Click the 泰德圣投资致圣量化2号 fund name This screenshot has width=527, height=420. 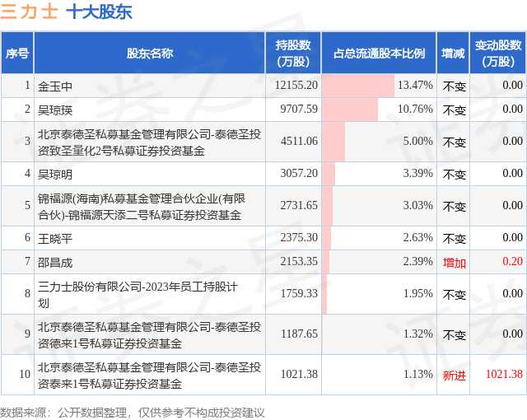click(149, 142)
